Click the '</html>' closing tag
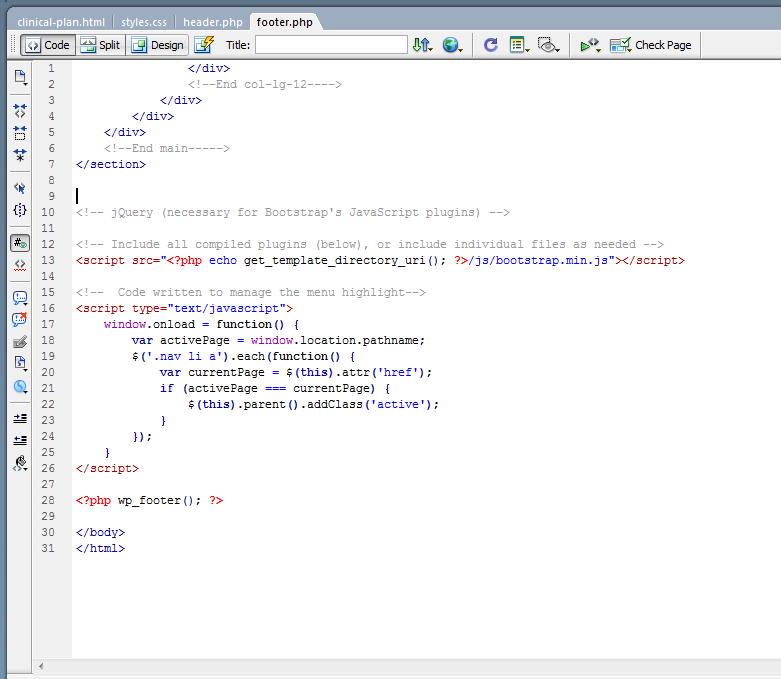 coord(100,548)
